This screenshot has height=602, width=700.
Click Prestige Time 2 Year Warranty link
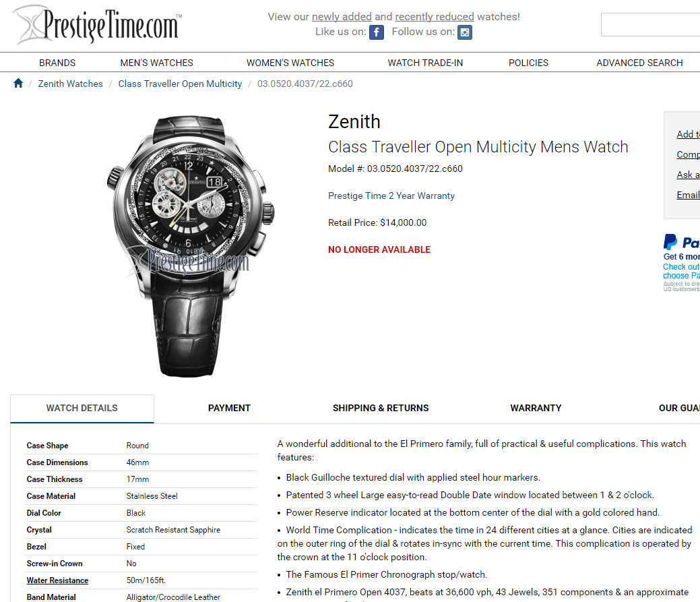point(391,195)
